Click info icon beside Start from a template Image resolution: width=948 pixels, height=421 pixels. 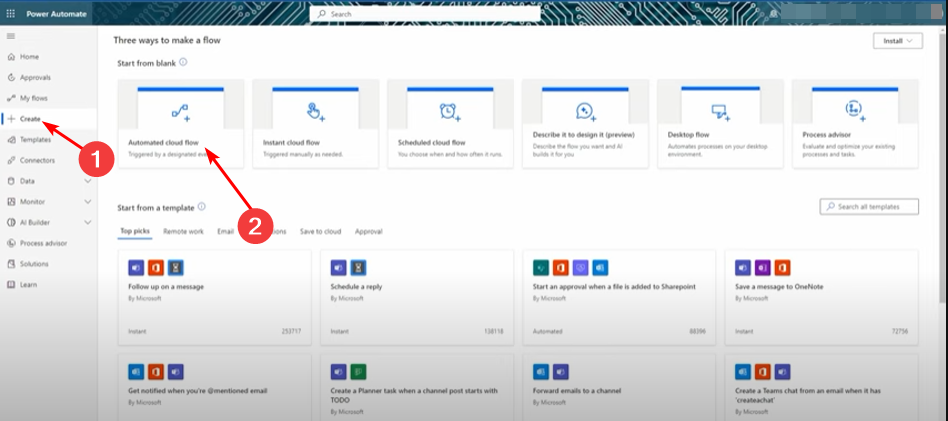[202, 207]
